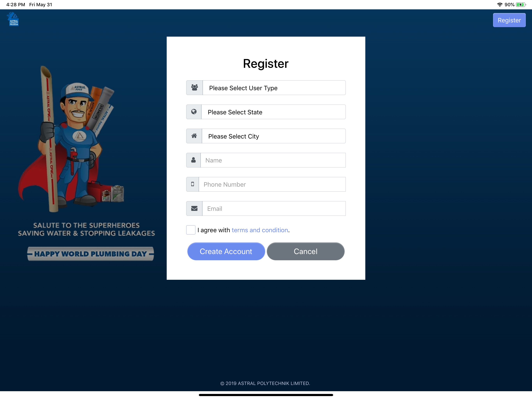Viewport: 532px width, 399px height.
Task: Check the terms and condition agreement box
Action: 191,230
